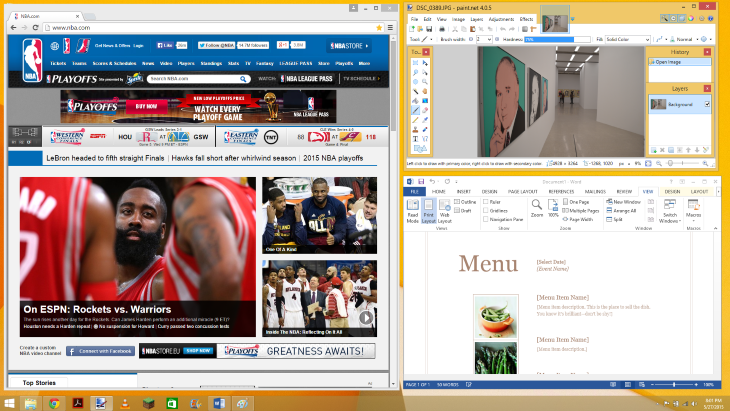Reload the NBA.com page in Chrome
Image resolution: width=730 pixels, height=411 pixels.
tap(35, 27)
